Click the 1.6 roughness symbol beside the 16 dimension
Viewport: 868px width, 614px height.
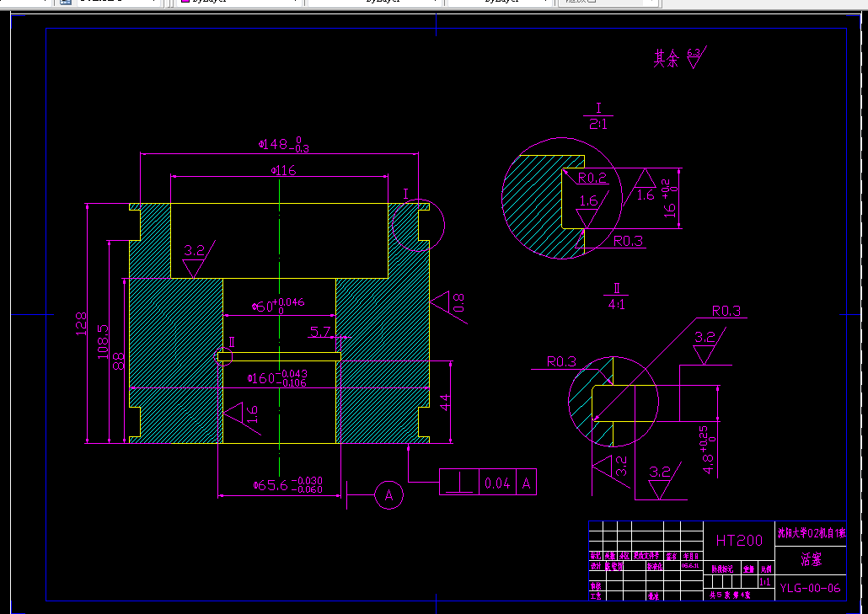pyautogui.click(x=640, y=186)
